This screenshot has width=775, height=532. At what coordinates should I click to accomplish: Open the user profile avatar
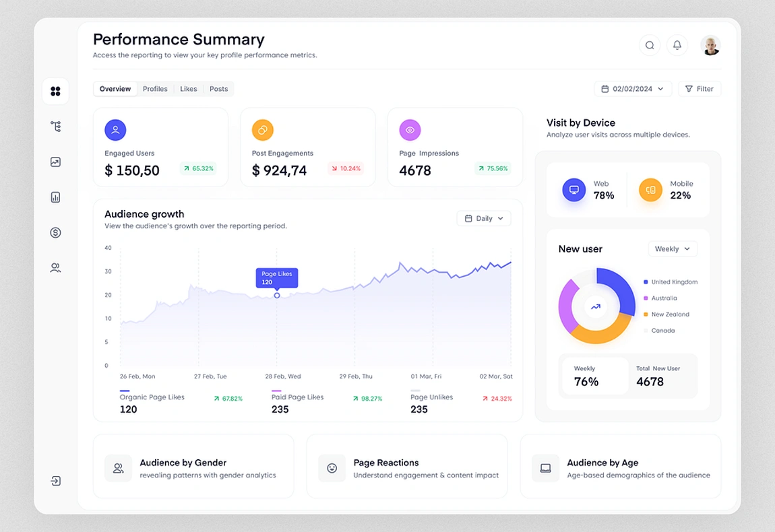710,45
